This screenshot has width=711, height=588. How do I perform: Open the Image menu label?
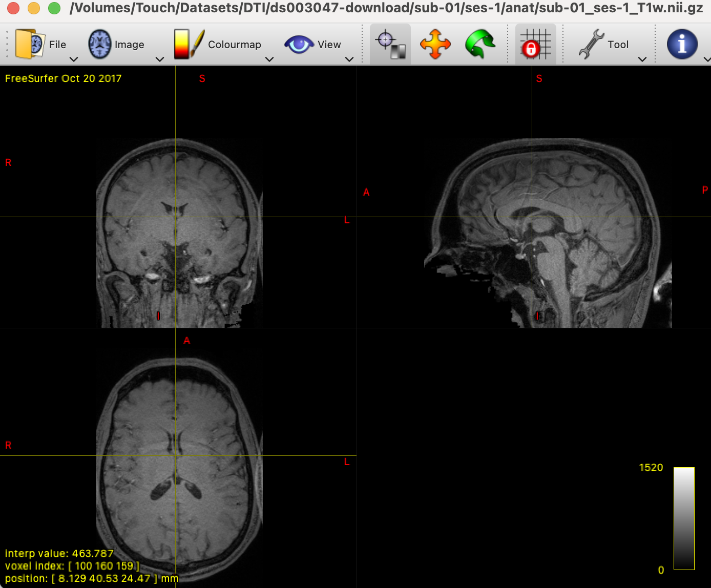129,45
